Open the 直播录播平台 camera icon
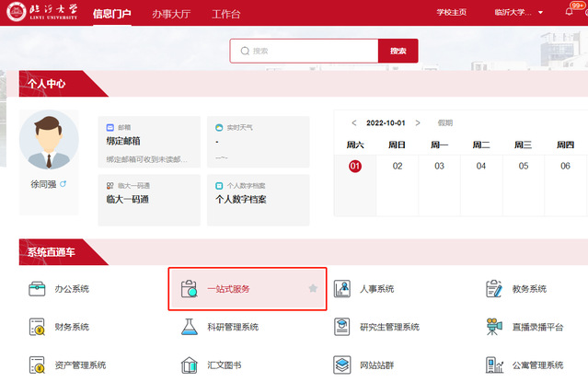Image resolution: width=588 pixels, height=382 pixels. pos(494,327)
